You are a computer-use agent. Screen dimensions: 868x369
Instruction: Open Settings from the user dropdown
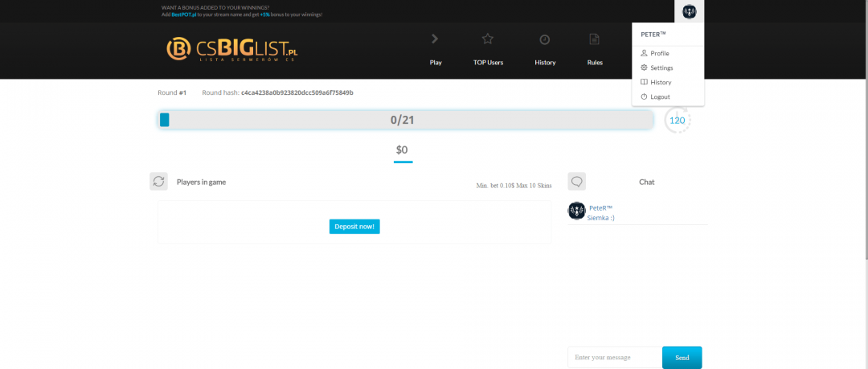point(661,68)
